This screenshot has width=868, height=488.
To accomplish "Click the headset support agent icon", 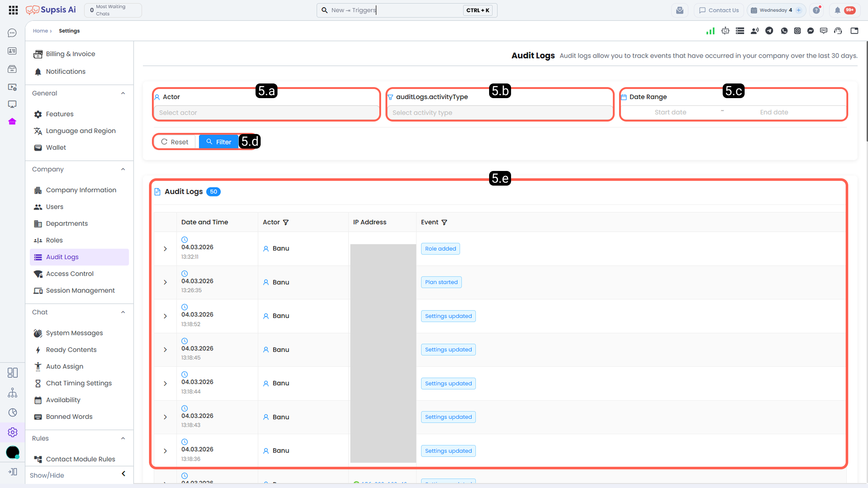I will click(x=838, y=31).
